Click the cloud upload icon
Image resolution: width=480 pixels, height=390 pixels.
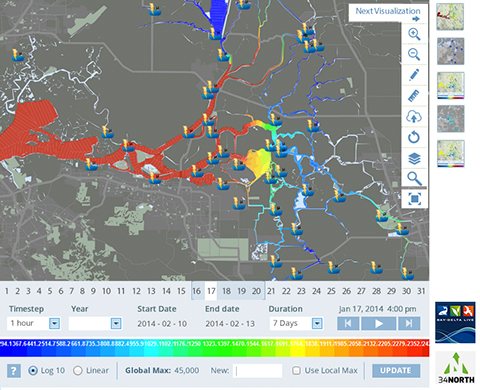tap(414, 117)
